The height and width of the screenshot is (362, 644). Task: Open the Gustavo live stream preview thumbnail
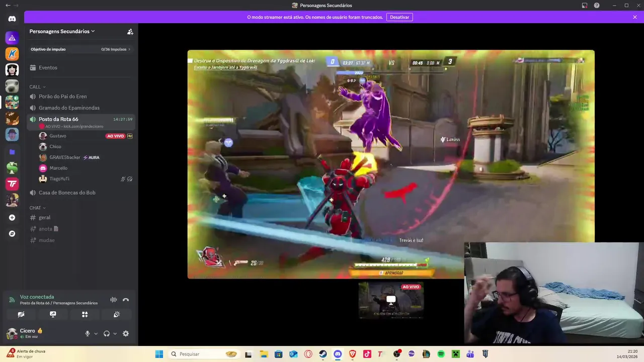coord(391,301)
